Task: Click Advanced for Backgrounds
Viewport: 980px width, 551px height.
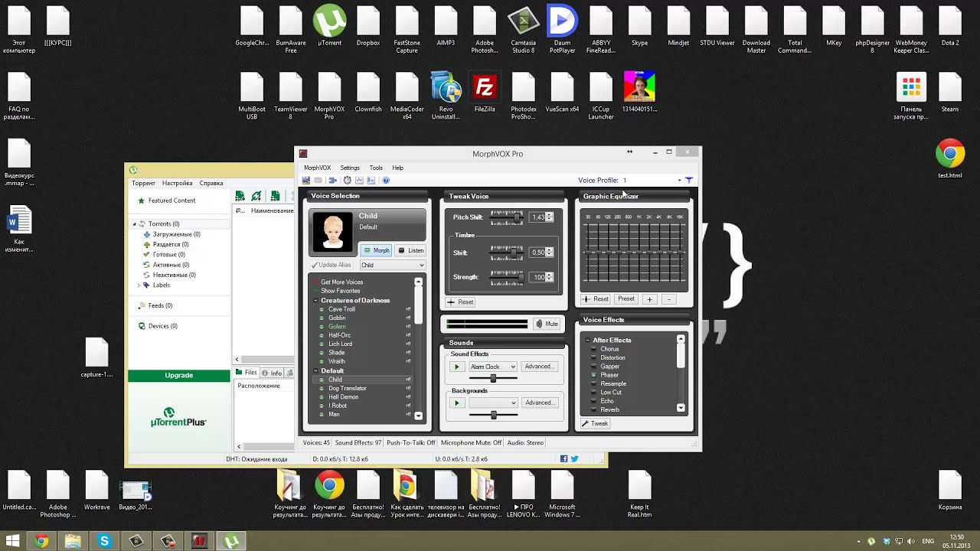Action: pos(539,403)
